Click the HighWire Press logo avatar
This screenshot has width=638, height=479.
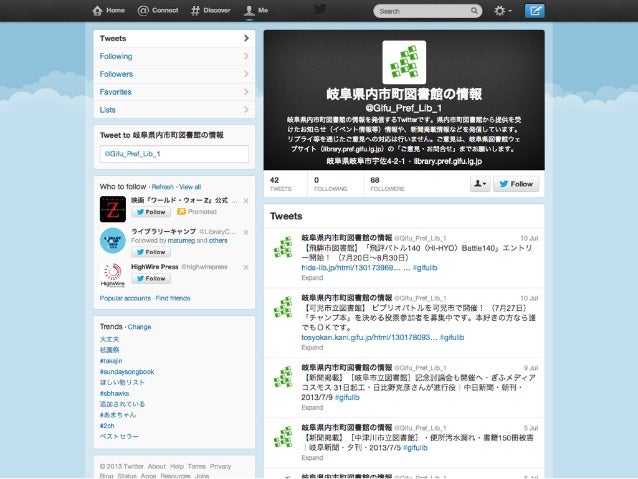[113, 275]
